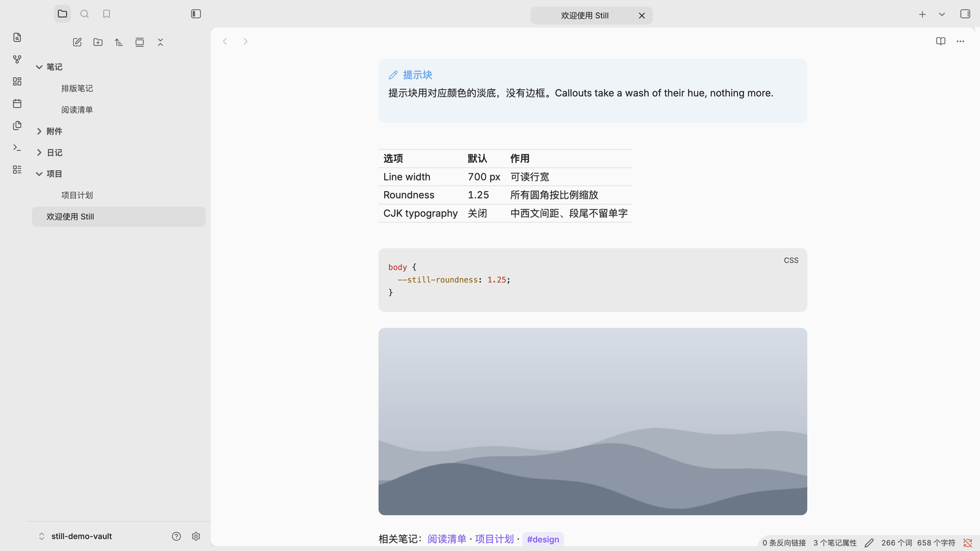Create a new folder in explorer
Viewport: 980px width, 551px height.
[98, 42]
